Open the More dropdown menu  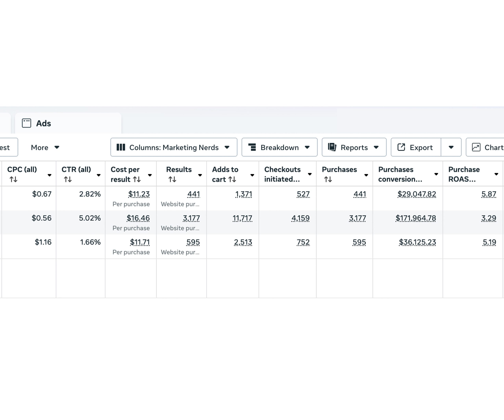(x=45, y=147)
